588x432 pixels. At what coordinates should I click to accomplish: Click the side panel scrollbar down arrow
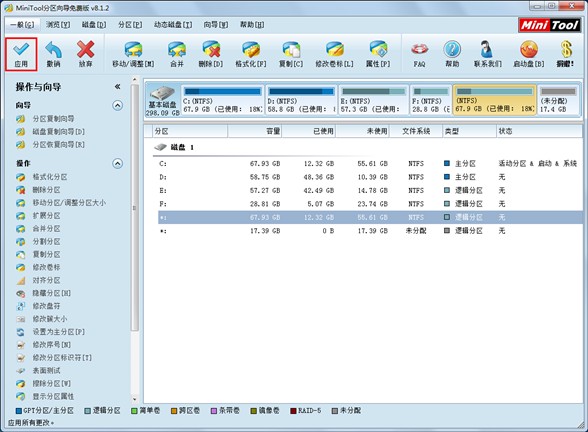(135, 399)
